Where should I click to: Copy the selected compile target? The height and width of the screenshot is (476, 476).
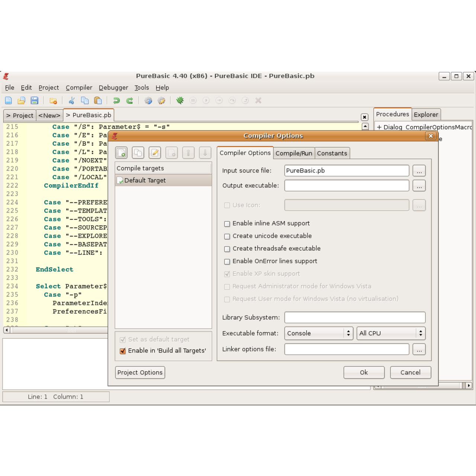138,152
